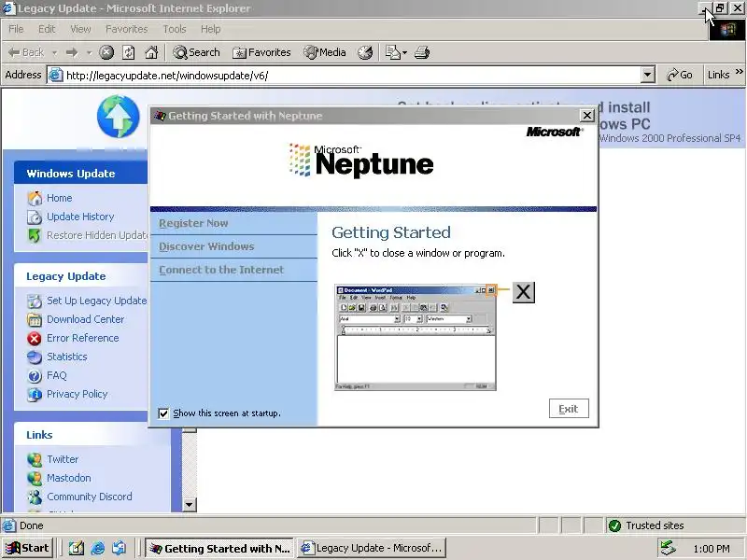The width and height of the screenshot is (747, 560).
Task: Toggle Show this screen at startup
Action: pyautogui.click(x=163, y=413)
